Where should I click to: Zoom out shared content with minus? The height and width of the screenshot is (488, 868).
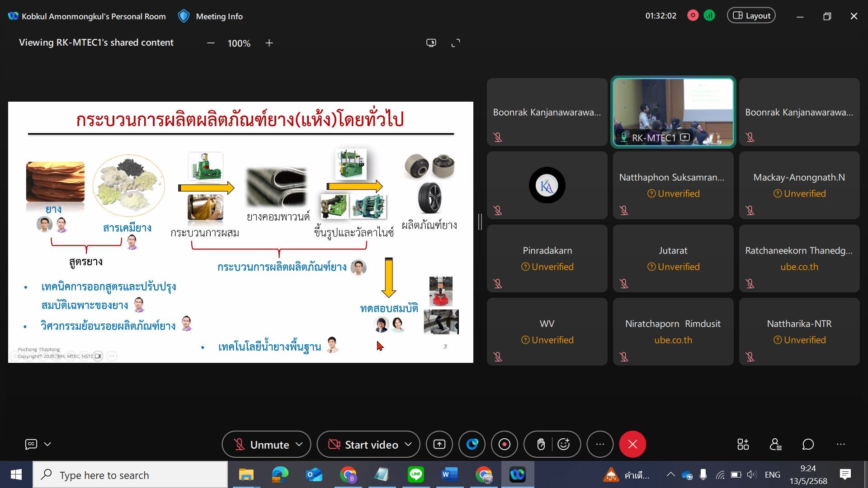pos(211,43)
